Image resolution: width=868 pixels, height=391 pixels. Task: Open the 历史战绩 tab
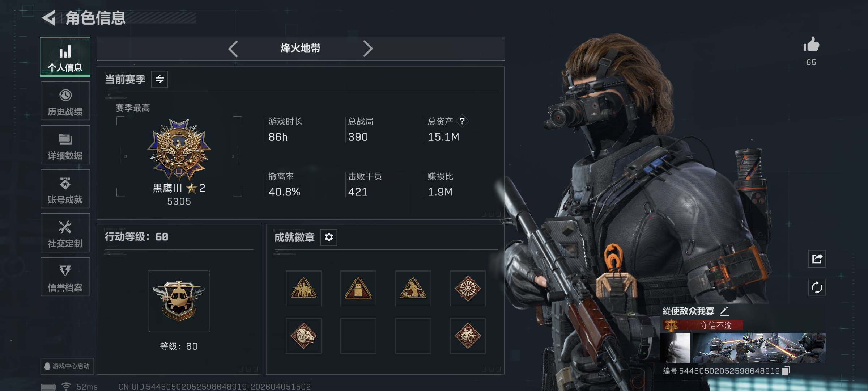[x=65, y=101]
